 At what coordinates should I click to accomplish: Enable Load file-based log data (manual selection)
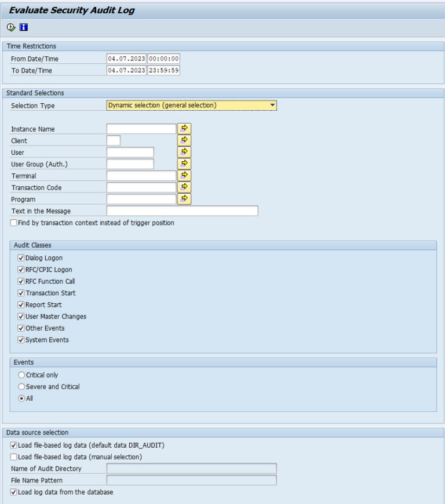click(x=13, y=457)
